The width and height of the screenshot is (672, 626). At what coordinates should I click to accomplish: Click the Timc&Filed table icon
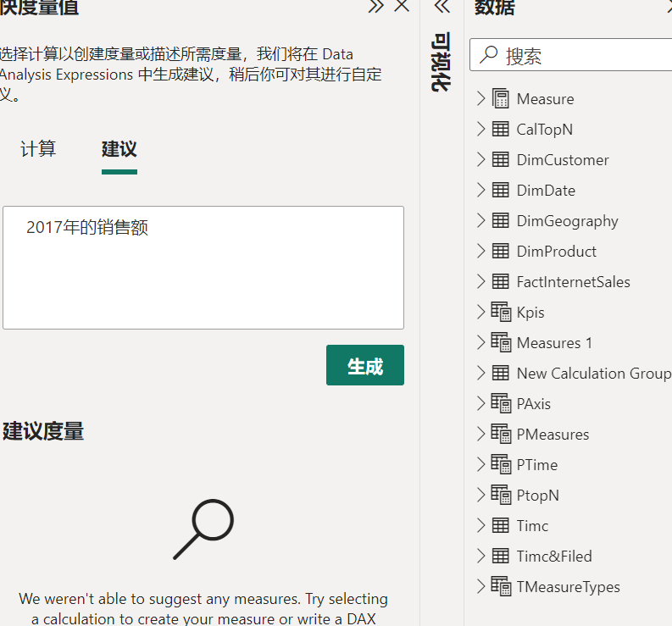point(501,556)
